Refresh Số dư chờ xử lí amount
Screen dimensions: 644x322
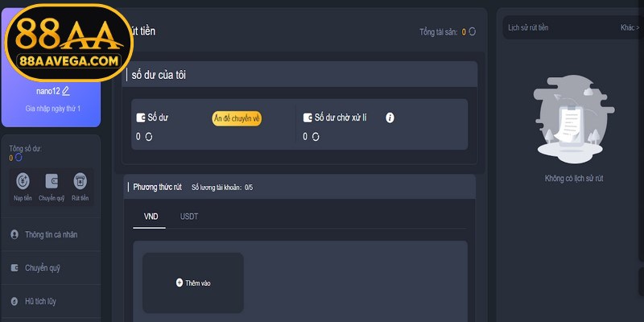point(316,137)
